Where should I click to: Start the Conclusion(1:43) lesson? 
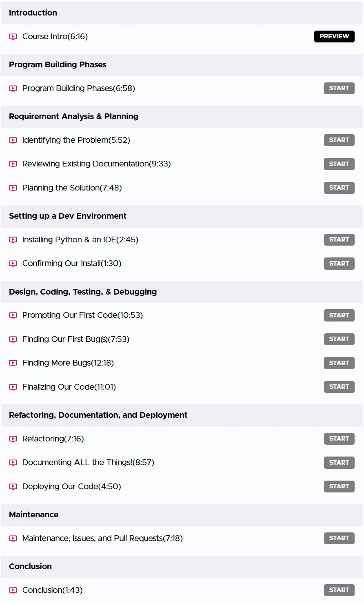click(339, 590)
